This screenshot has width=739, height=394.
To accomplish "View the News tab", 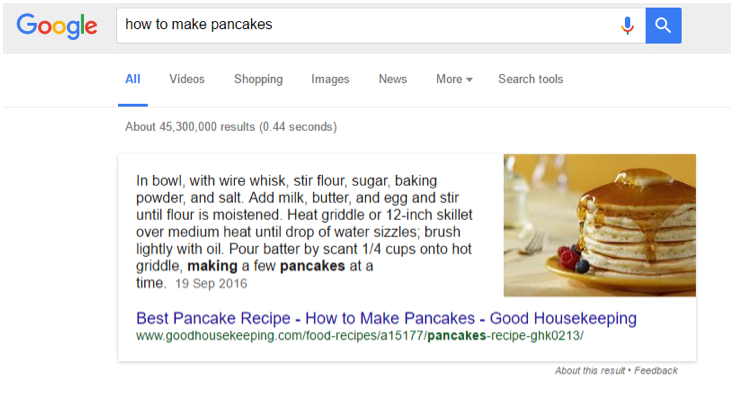I will [393, 79].
